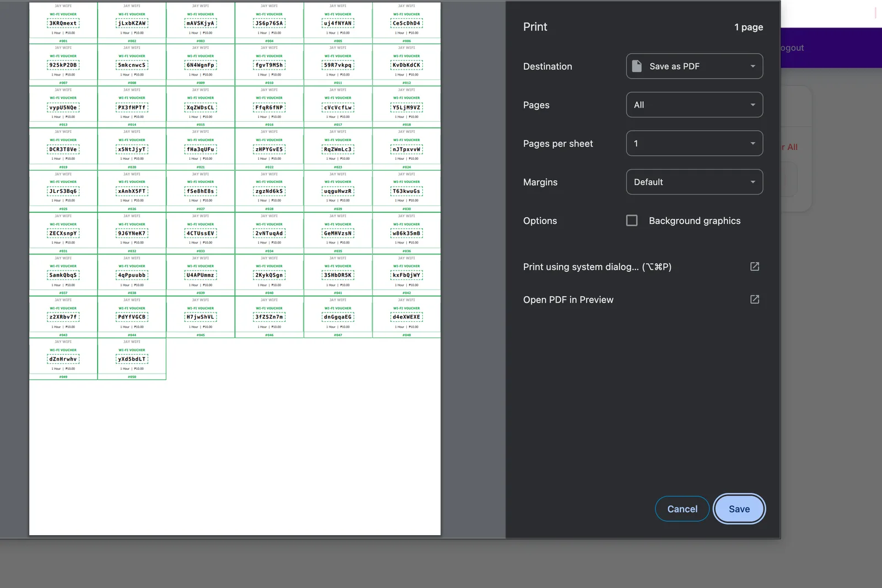882x588 pixels.
Task: Click voucher code ZECXsnpY in preview
Action: coord(63,233)
